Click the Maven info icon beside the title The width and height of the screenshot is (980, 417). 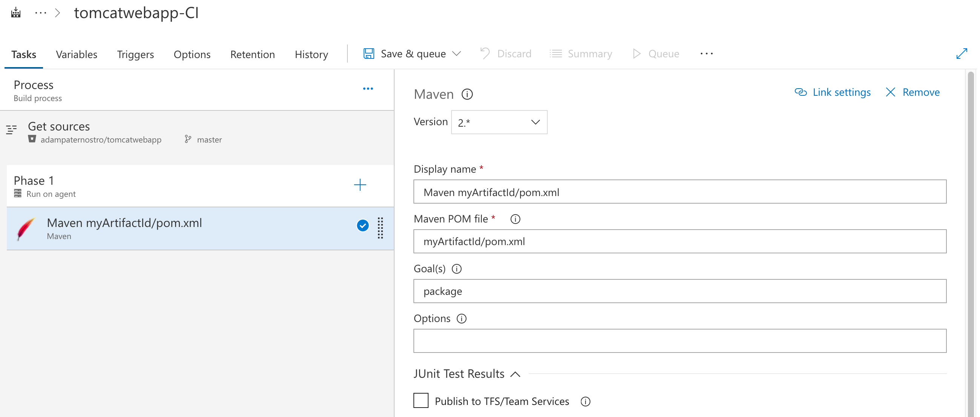[467, 94]
